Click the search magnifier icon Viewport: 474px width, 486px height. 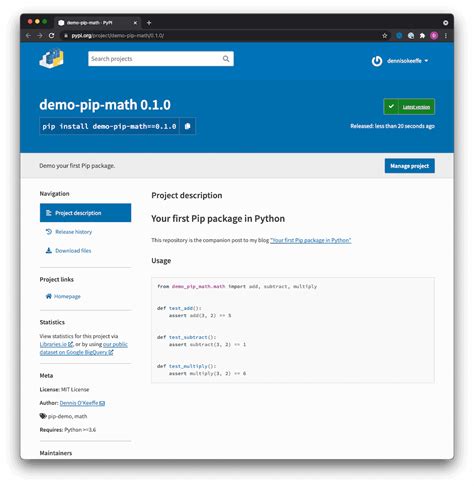pos(226,59)
